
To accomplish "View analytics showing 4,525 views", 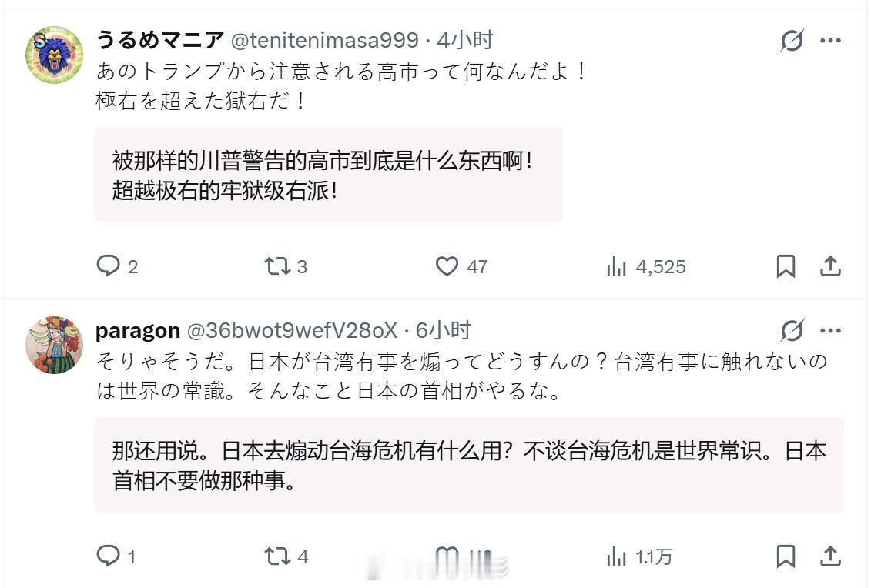I will 617,266.
